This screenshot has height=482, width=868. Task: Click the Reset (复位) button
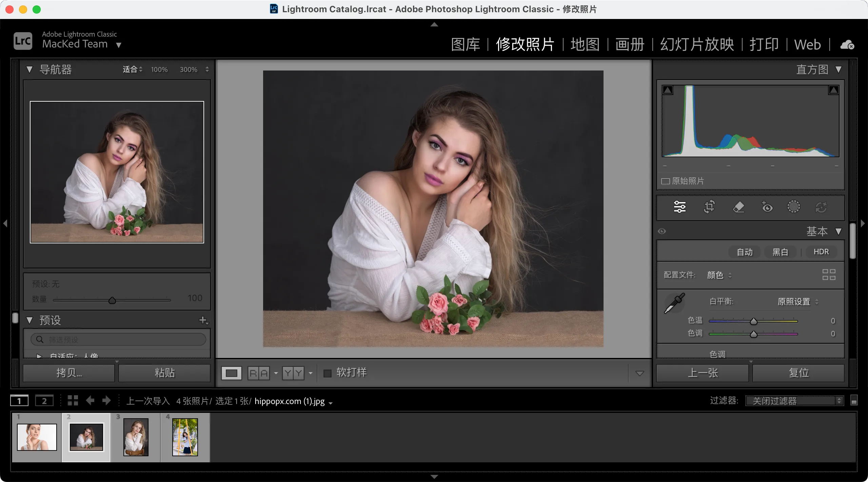tap(798, 373)
